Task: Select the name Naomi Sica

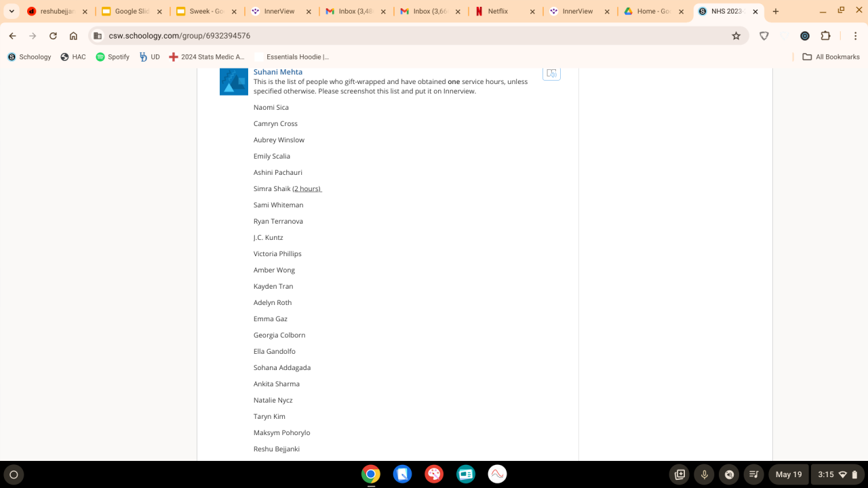Action: [271, 107]
